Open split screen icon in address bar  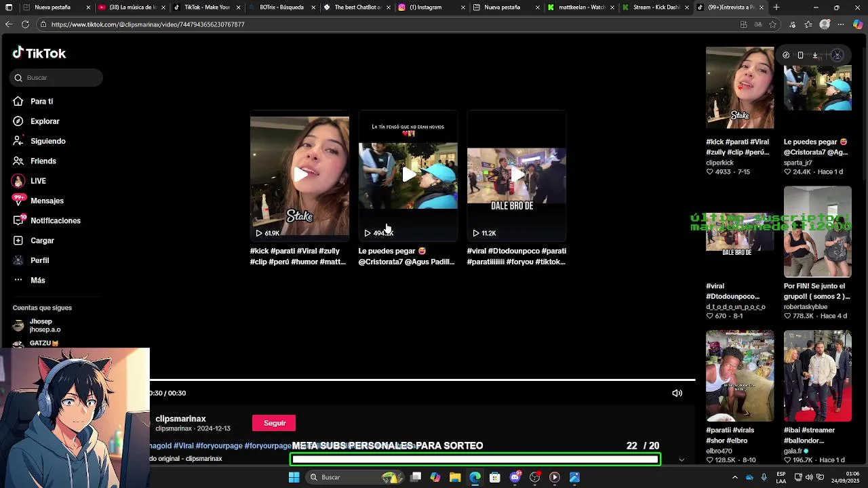[x=743, y=24]
